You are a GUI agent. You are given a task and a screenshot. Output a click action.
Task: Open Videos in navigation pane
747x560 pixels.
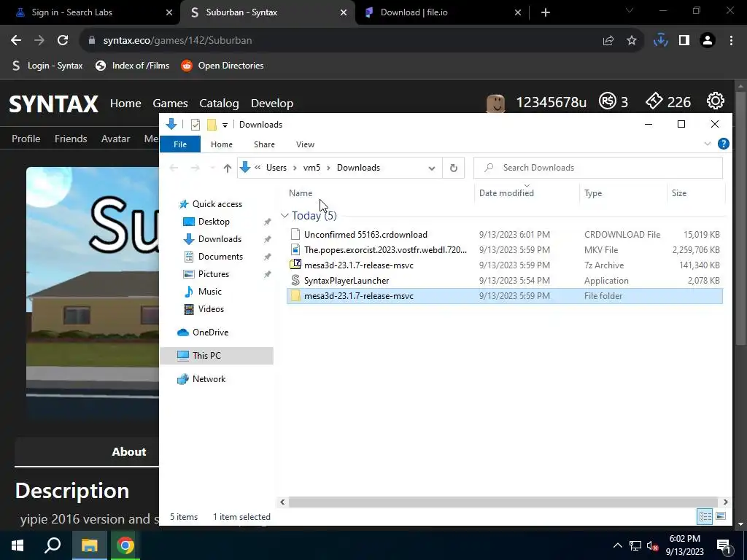(211, 309)
